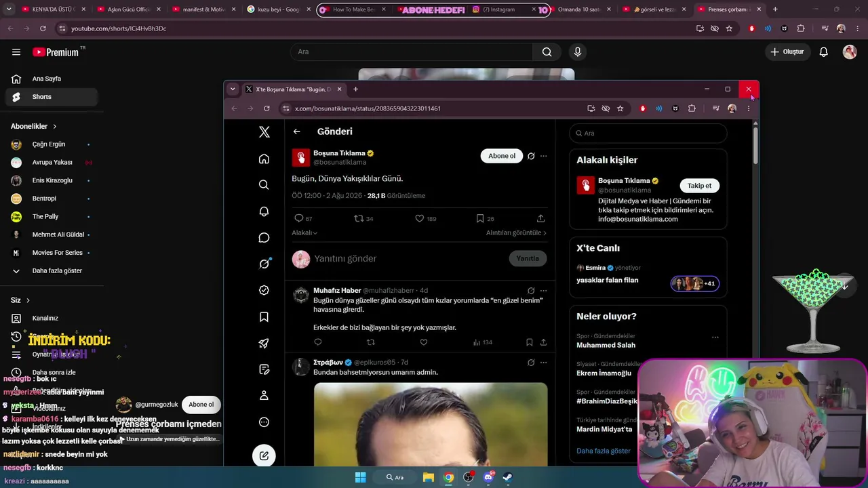The width and height of the screenshot is (868, 488).
Task: View analytics (134) on Muhafız Haber comment
Action: tap(482, 342)
